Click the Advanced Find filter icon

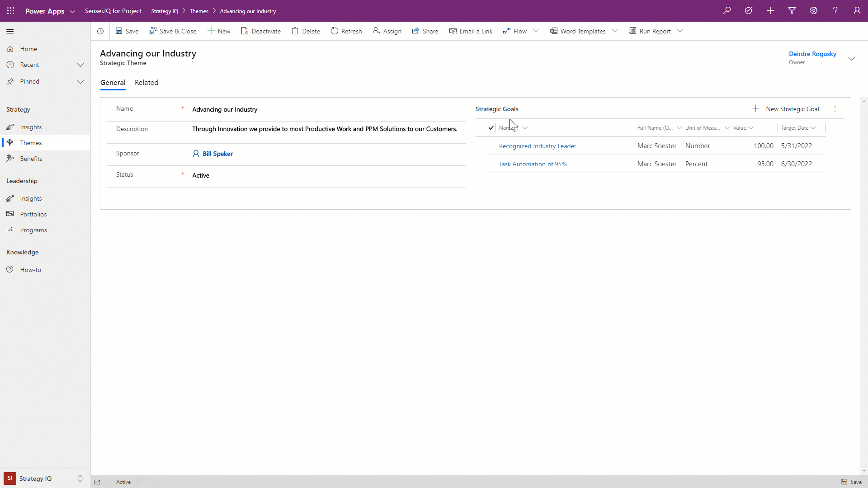click(792, 10)
